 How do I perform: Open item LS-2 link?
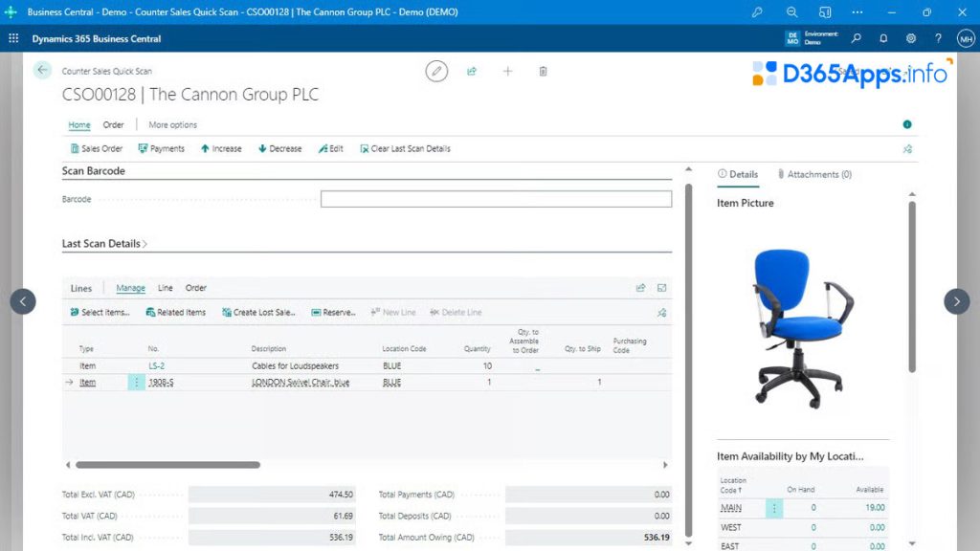pyautogui.click(x=156, y=366)
